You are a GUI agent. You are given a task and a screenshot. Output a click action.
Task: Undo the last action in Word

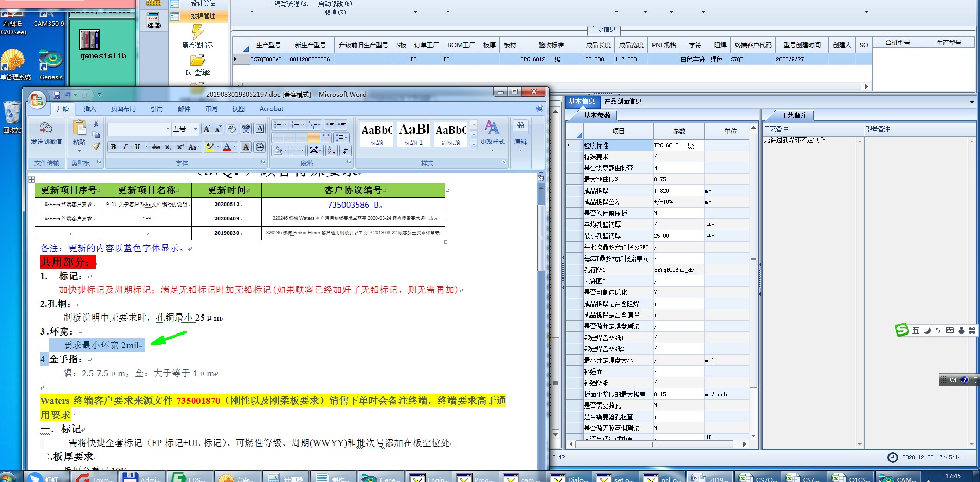67,95
